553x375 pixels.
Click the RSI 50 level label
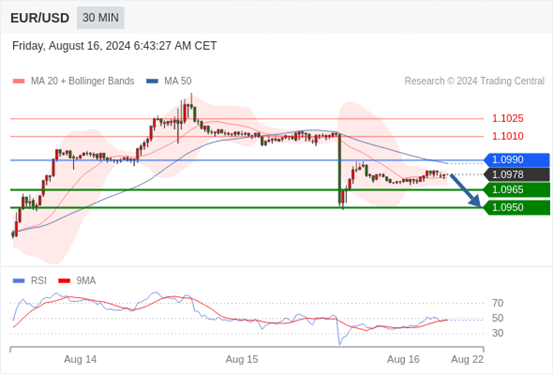click(498, 318)
